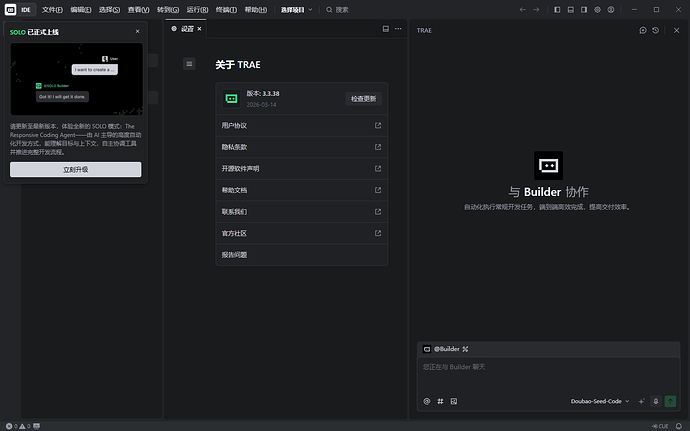
Task: Click the green TRAE version logo
Action: pos(231,99)
